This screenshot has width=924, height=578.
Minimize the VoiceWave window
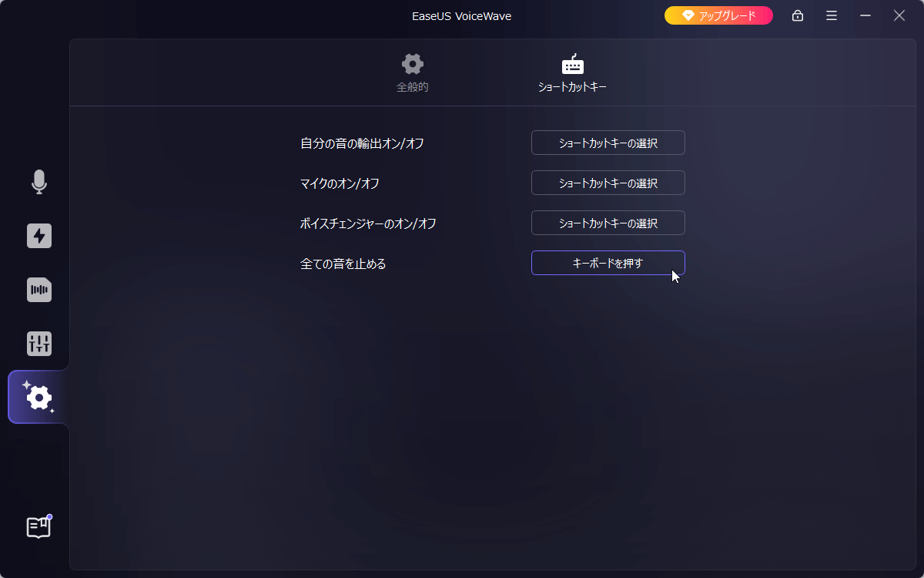[865, 15]
